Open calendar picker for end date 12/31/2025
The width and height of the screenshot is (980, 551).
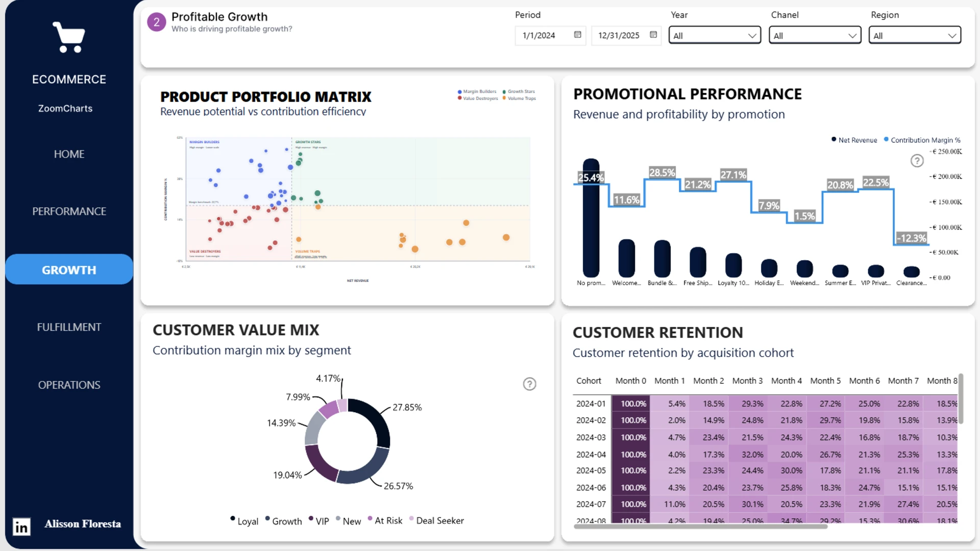pyautogui.click(x=653, y=35)
